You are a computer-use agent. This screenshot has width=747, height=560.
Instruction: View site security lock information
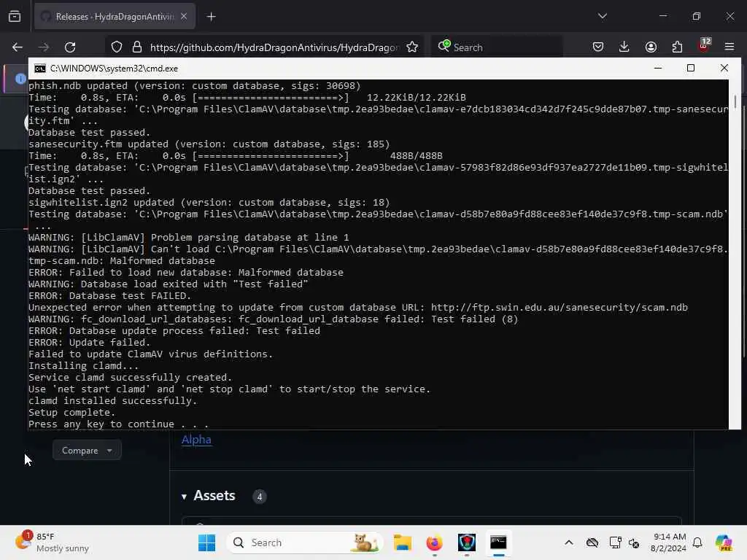pos(137,47)
